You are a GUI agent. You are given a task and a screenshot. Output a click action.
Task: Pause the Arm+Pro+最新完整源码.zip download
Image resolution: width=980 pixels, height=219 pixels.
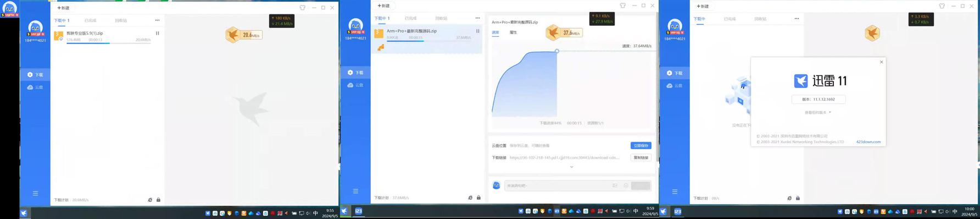pos(477,31)
